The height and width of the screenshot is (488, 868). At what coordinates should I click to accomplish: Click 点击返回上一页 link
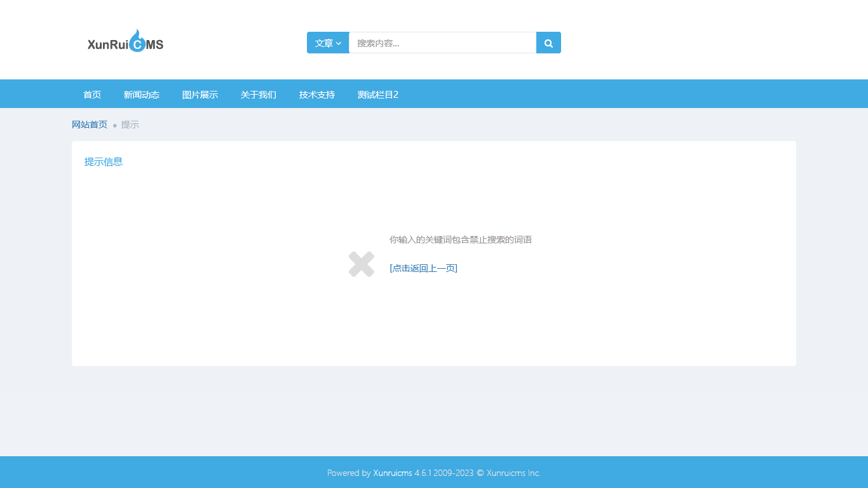(x=423, y=268)
